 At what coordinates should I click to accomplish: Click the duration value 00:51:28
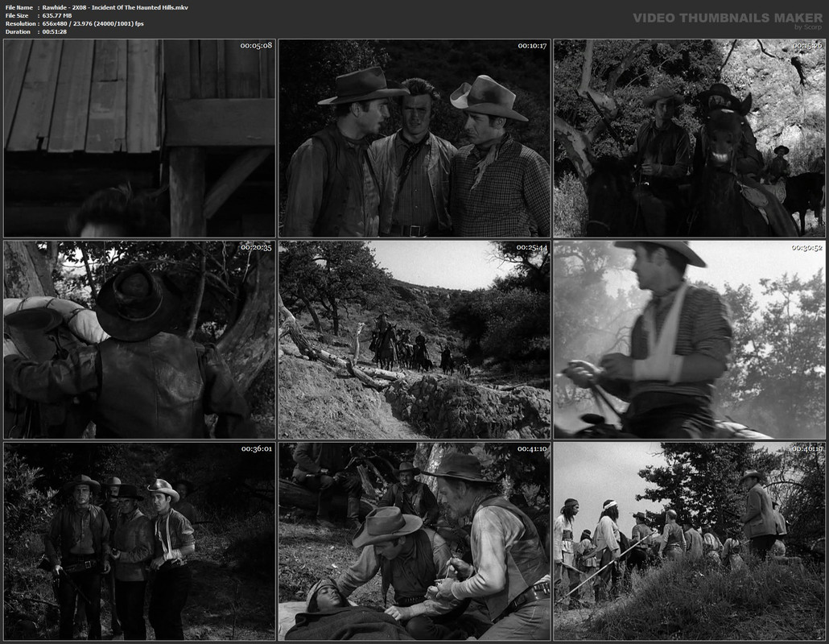click(55, 31)
